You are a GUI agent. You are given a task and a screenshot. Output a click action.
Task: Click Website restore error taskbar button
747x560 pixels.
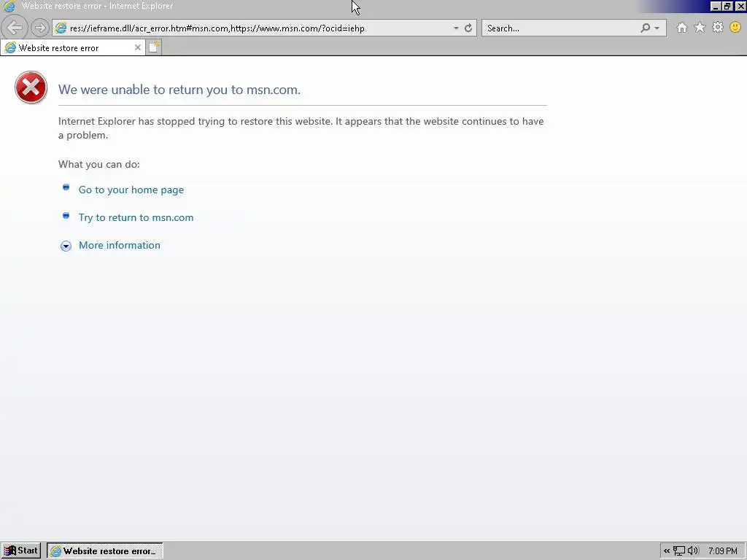point(105,551)
